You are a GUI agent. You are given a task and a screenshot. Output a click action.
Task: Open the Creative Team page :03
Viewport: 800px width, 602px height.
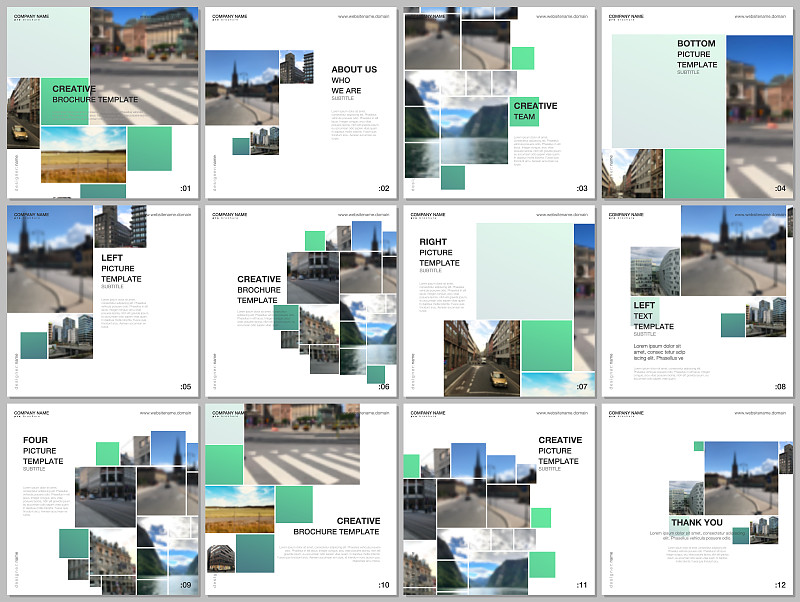coord(499,103)
